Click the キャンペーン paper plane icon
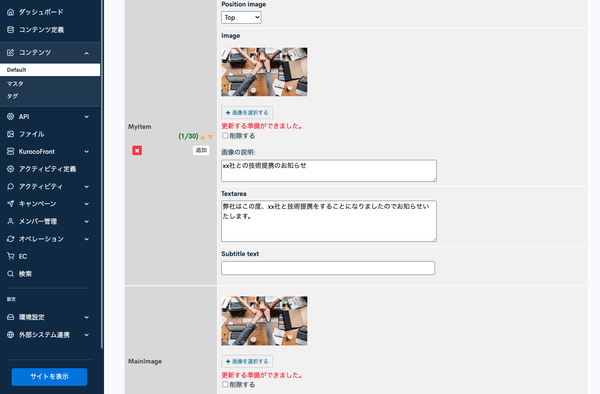This screenshot has height=394, width=600. point(11,204)
